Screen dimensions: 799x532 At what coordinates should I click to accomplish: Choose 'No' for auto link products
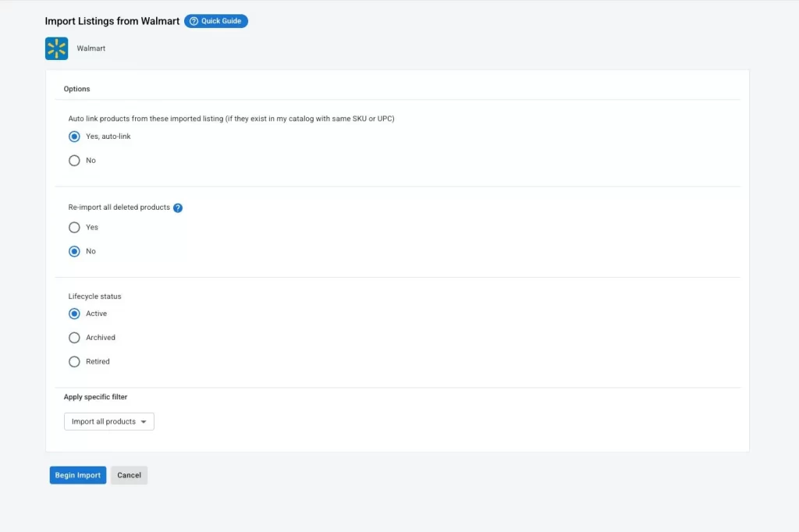click(x=75, y=161)
